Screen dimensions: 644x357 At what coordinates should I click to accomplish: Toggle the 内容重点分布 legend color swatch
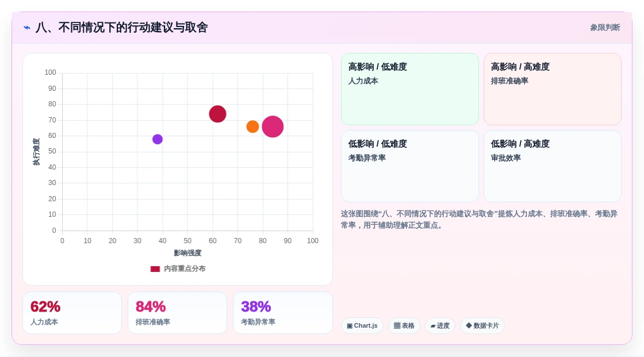(x=155, y=268)
